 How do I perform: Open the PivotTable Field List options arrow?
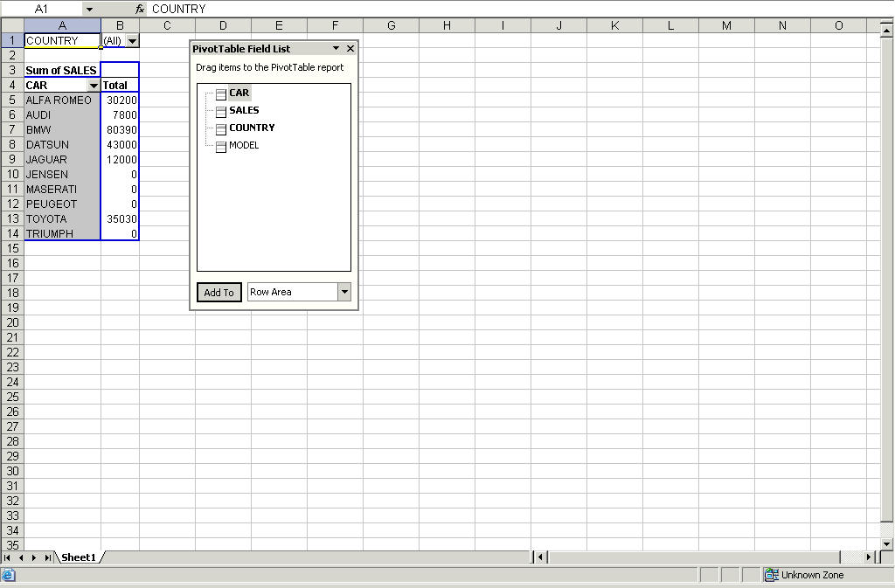point(336,48)
